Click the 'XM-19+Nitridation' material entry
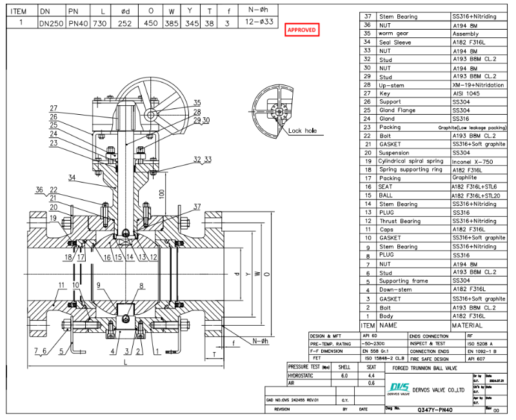Image resolution: width=516 pixels, height=420 pixels. tap(478, 85)
